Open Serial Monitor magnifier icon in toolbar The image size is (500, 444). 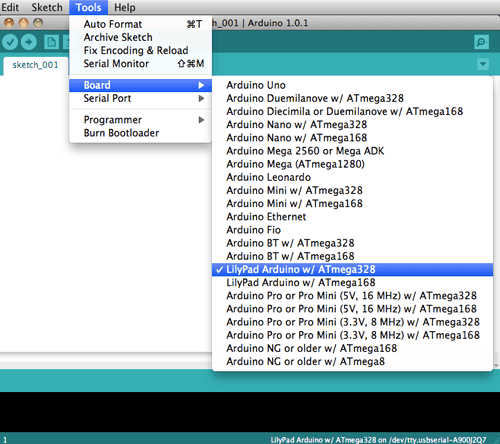tap(481, 42)
